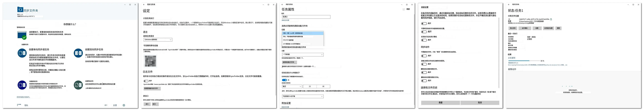Click the one-way sync task icon (创建单向同步或任务)
This screenshot has height=111, width=644.
click(x=22, y=53)
